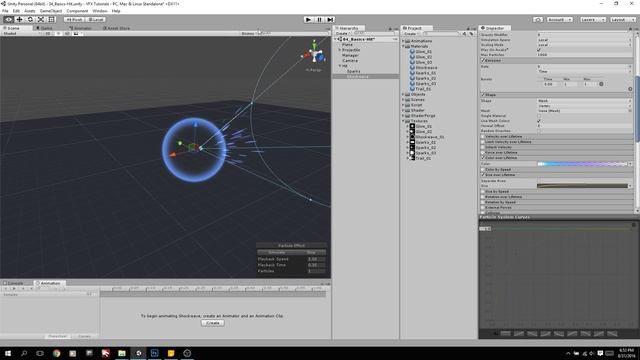Viewport: 640px width, 360px height.
Task: Select Shockwave_01 texture thumbnail
Action: [412, 137]
